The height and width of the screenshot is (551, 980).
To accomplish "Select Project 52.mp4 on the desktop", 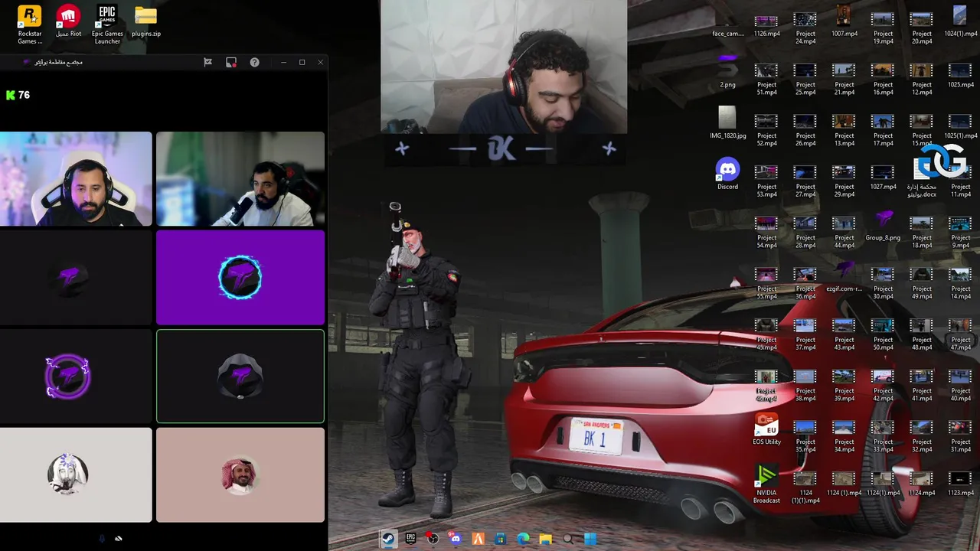I will coord(766,131).
